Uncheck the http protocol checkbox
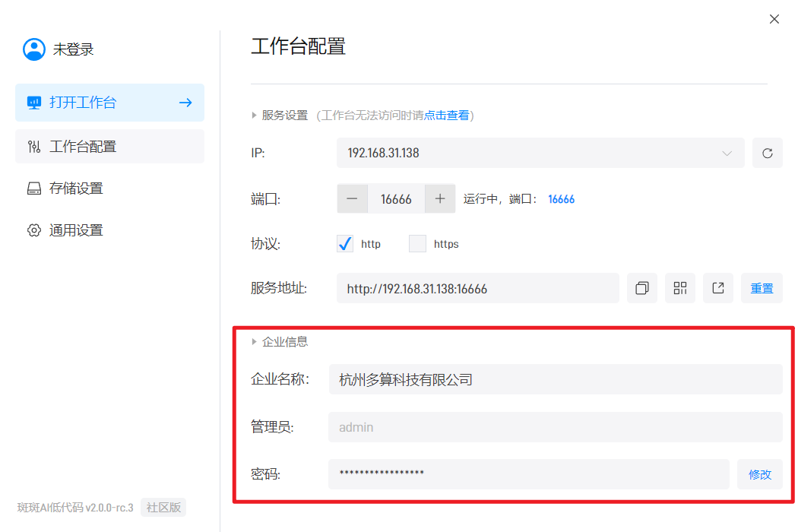Image resolution: width=798 pixels, height=532 pixels. [x=345, y=244]
